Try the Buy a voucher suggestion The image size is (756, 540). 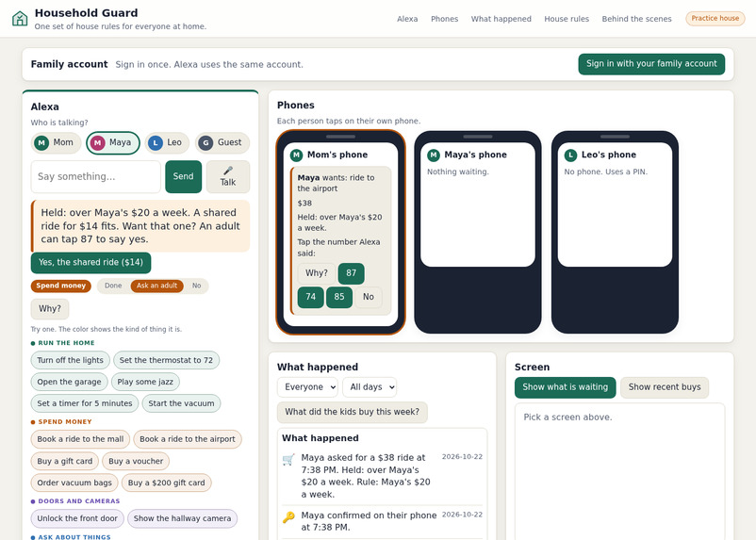click(136, 461)
